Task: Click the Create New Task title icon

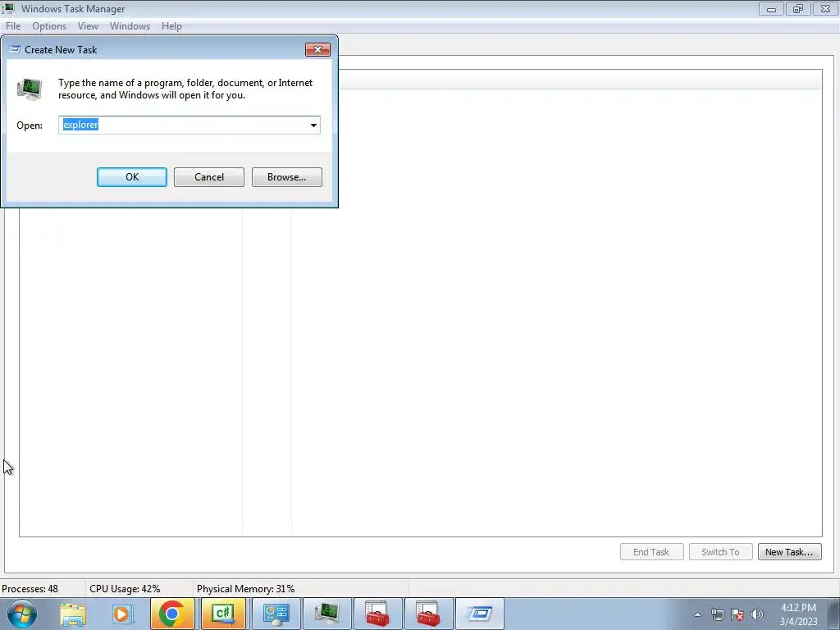Action: click(x=15, y=49)
